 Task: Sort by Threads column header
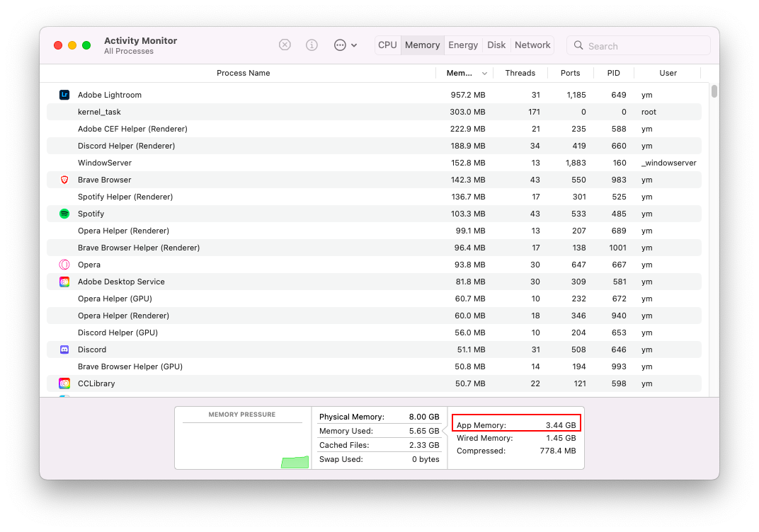(x=520, y=73)
